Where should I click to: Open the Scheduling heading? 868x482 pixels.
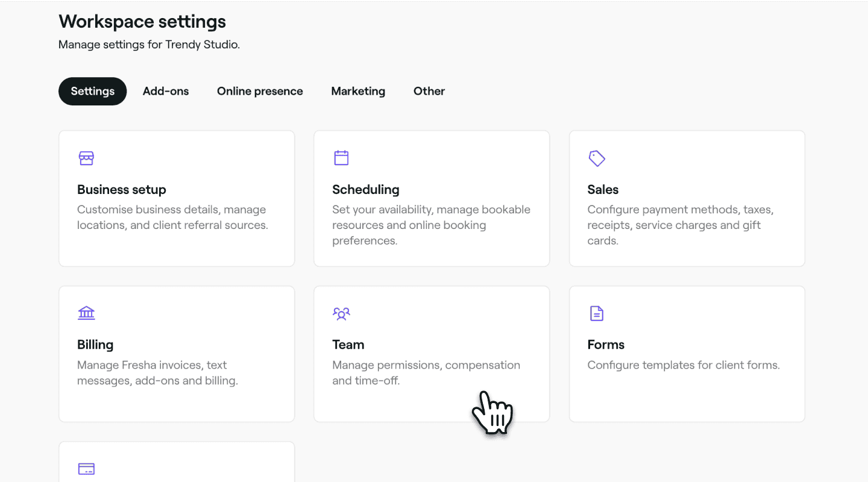click(x=366, y=189)
